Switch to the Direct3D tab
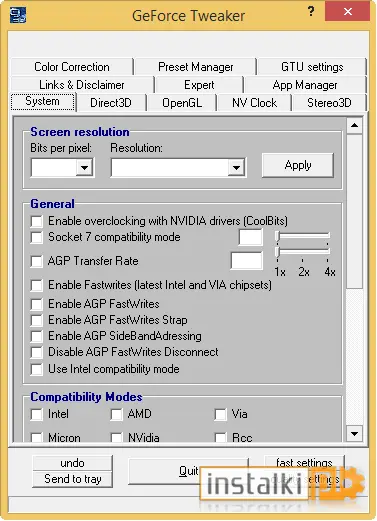 111,103
